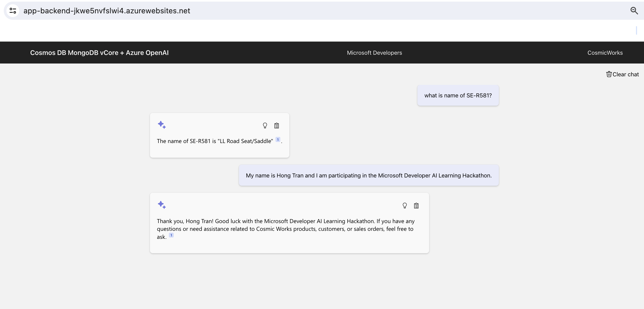Click the clipboard icon on first answer
Viewport: 644px width, 309px height.
pos(277,125)
